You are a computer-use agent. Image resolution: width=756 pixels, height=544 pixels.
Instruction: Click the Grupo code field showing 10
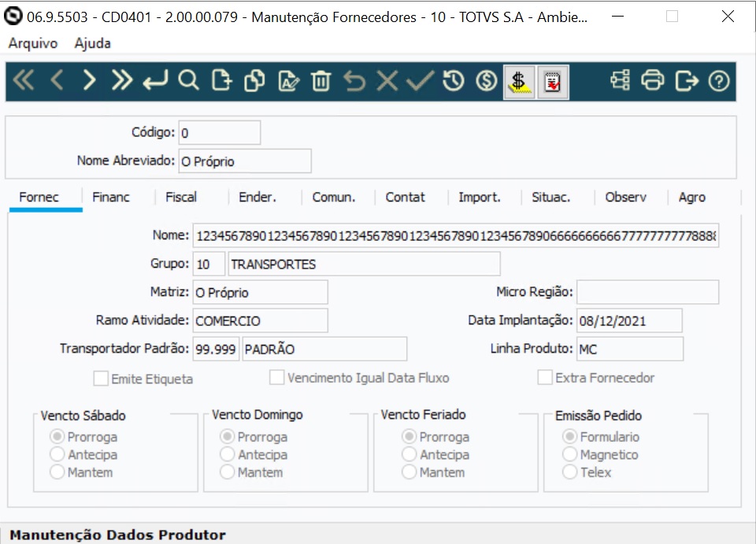coord(209,264)
